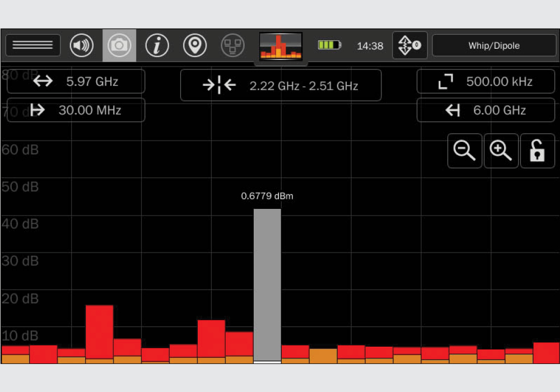Toggle the padlock unlock icon
Viewport: 560px width, 392px height.
point(538,151)
